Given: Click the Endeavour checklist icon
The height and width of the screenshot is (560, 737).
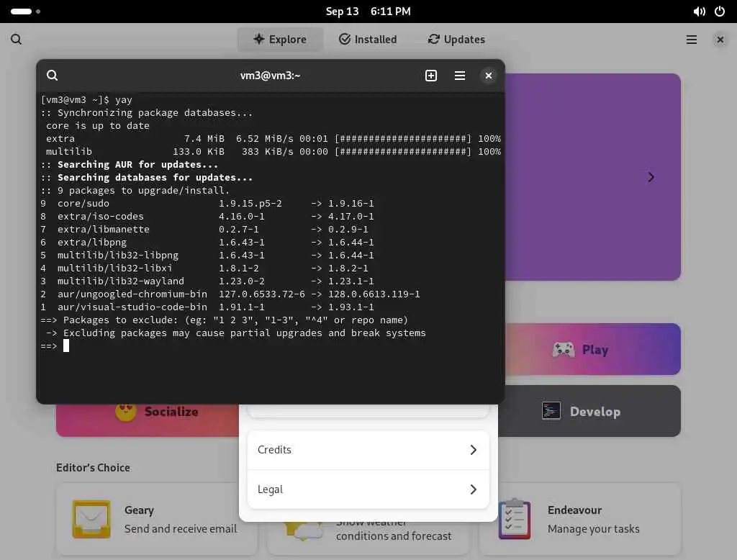Looking at the screenshot, I should click(515, 519).
